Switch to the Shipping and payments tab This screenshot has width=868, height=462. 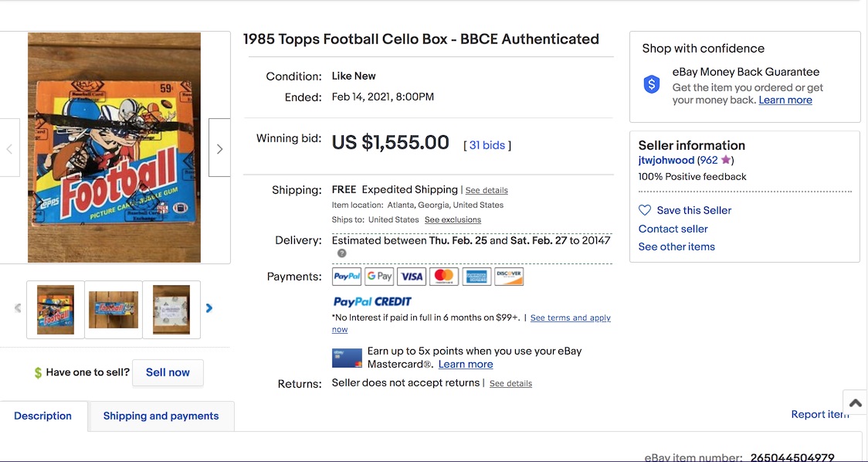pyautogui.click(x=161, y=416)
